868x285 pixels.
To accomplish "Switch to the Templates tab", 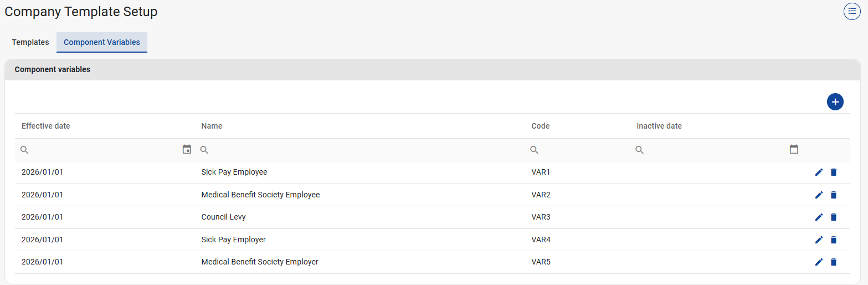I will (x=30, y=42).
